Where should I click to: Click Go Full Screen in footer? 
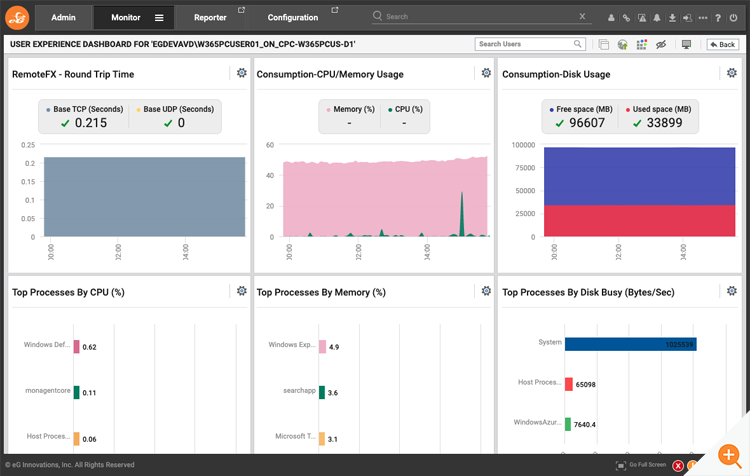point(648,465)
